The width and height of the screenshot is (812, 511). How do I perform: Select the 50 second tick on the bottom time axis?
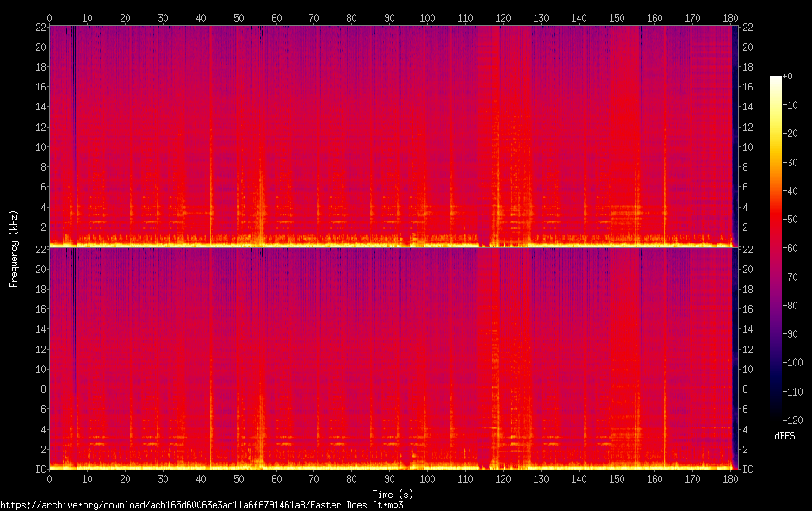pos(239,477)
